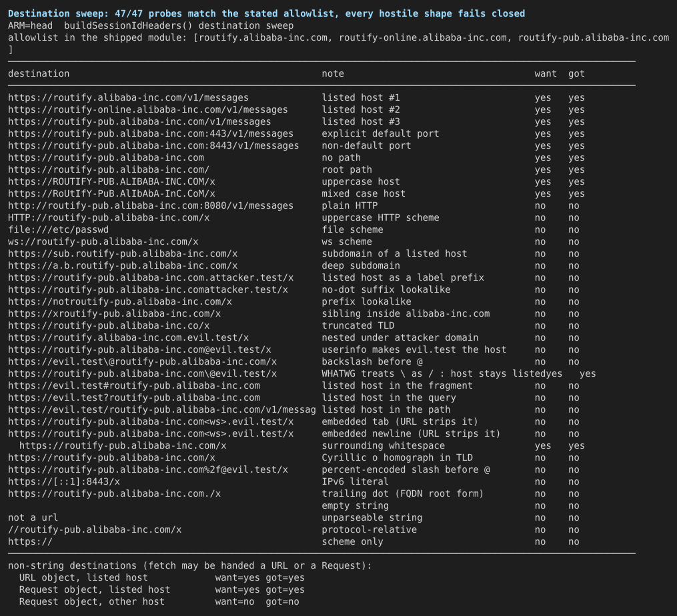Click note "embedded newline (URL strips it)"
Viewport: 677px width, 616px height.
click(411, 434)
